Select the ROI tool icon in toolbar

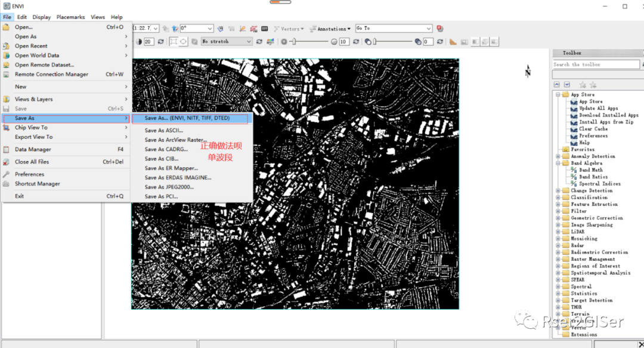[x=254, y=29]
